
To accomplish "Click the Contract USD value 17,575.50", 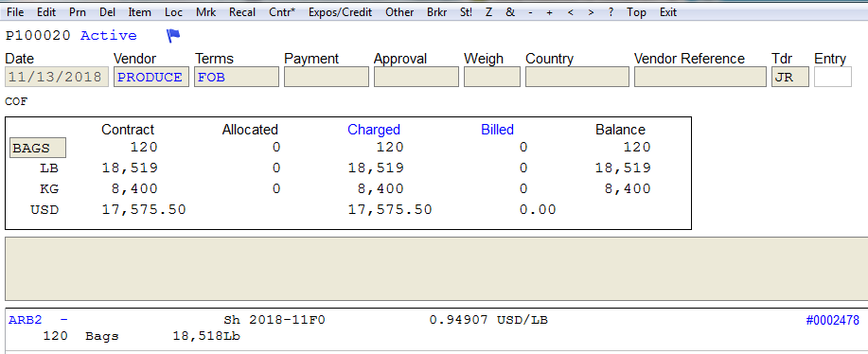I will click(x=144, y=209).
